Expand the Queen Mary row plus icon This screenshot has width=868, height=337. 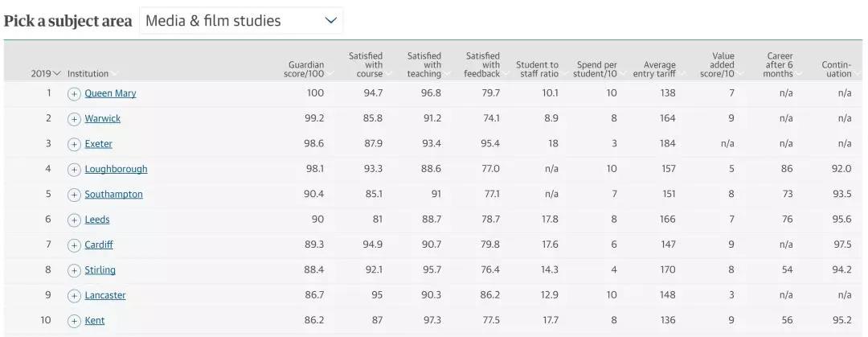tap(74, 93)
